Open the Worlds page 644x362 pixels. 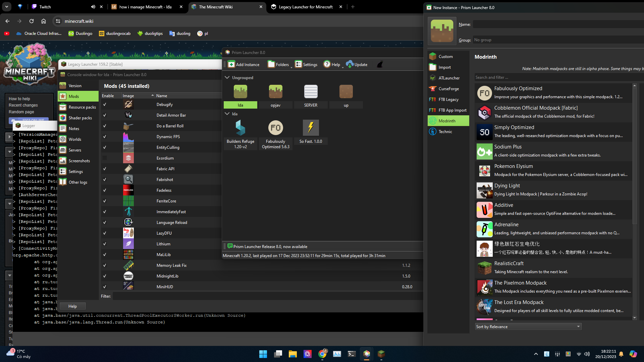point(78,139)
